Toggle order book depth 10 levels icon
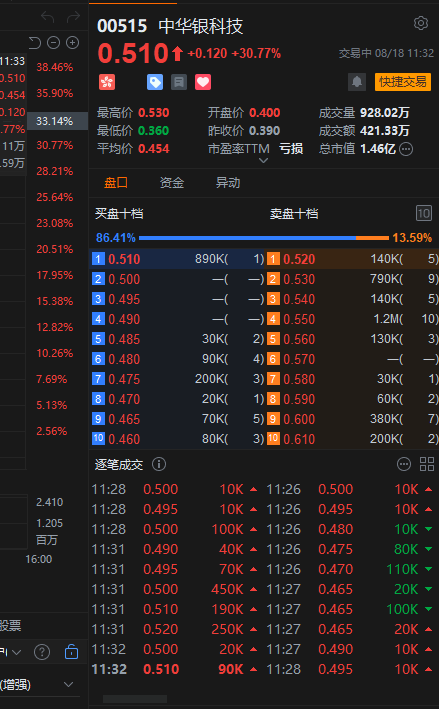439x709 pixels. (423, 213)
